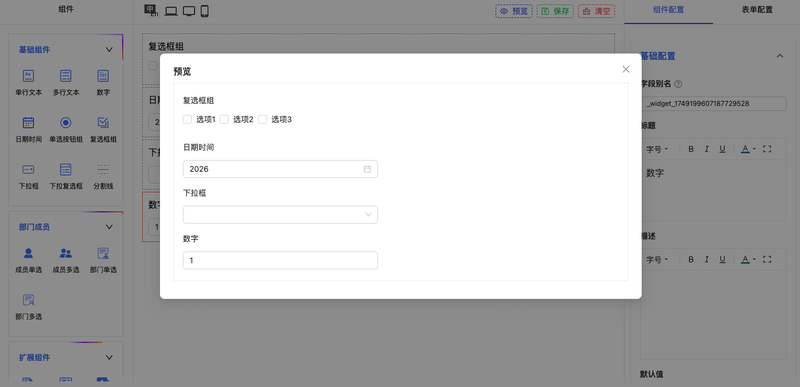Open font color picker in 标题 editor

coord(748,149)
